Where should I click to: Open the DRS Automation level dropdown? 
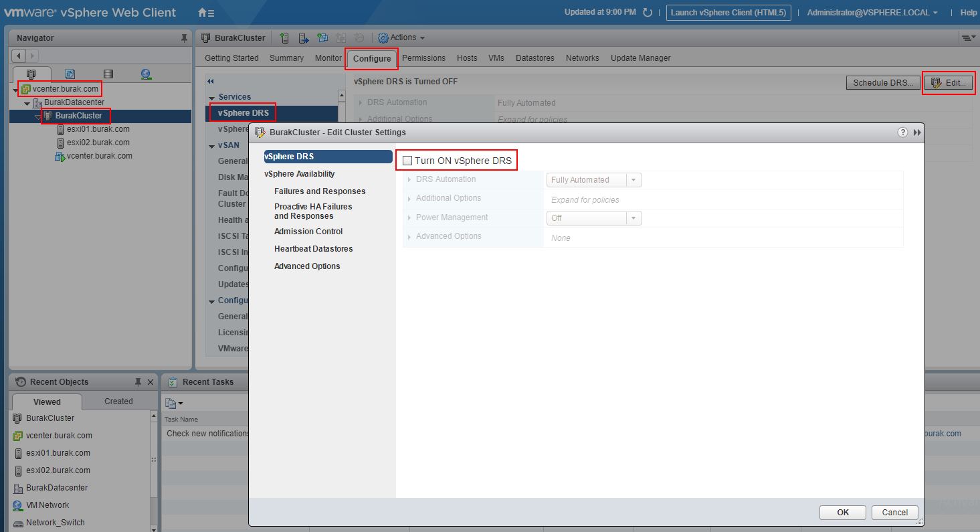point(594,180)
